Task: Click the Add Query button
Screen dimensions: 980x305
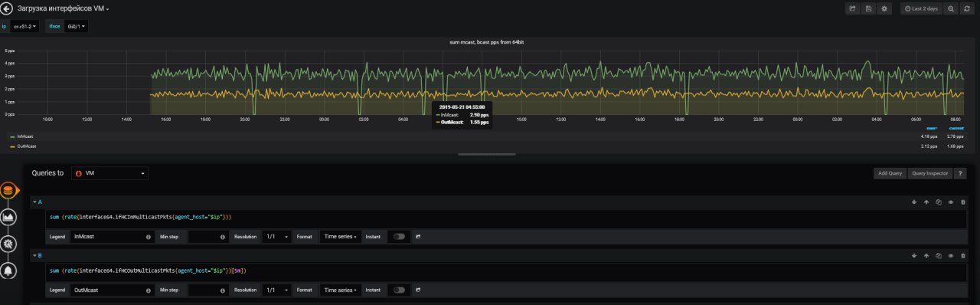Action: 890,173
